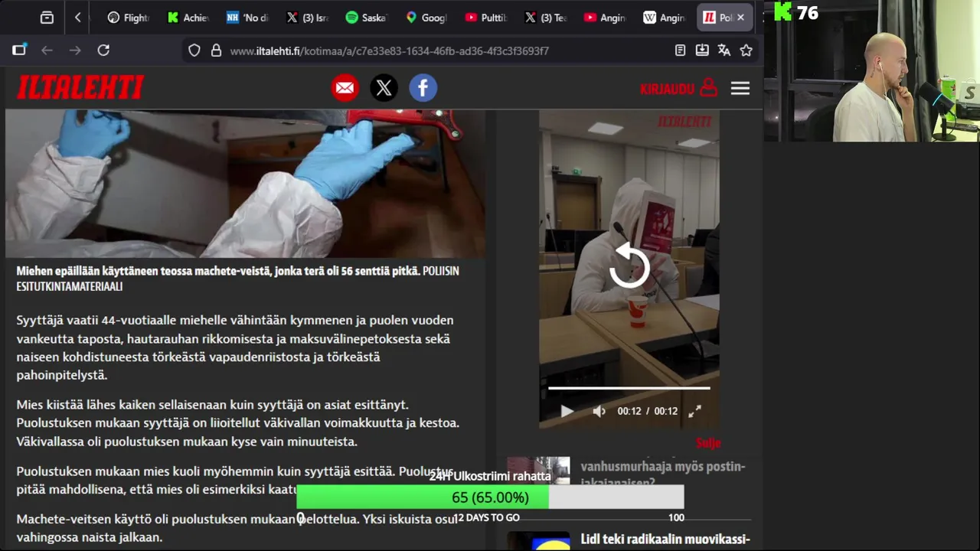
Task: Switch to the Flight tab
Action: click(128, 17)
